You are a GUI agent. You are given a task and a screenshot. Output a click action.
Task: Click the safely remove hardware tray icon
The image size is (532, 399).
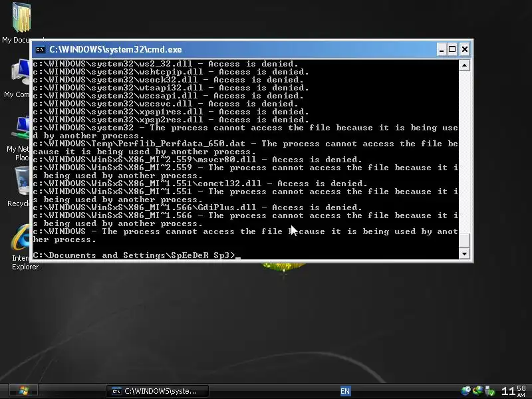point(489,391)
